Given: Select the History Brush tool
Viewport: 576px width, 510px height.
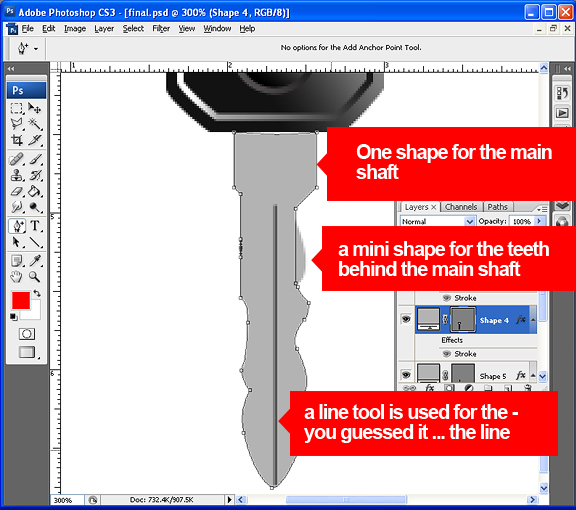Looking at the screenshot, I should 35,175.
